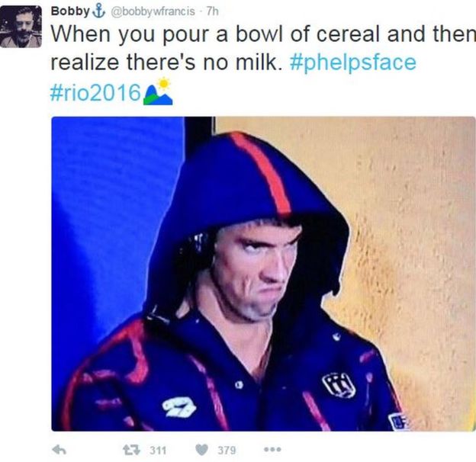Click the Rio 2016 mountain sun emoji

[158, 91]
